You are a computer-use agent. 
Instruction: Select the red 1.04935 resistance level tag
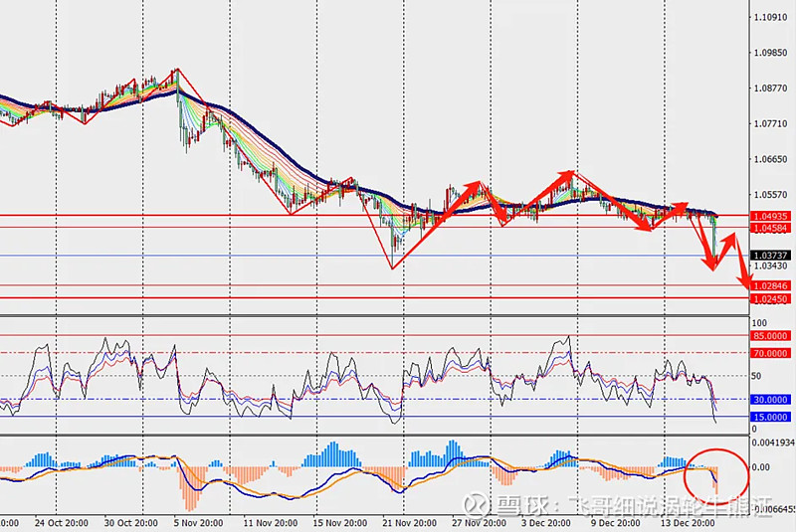coord(772,216)
